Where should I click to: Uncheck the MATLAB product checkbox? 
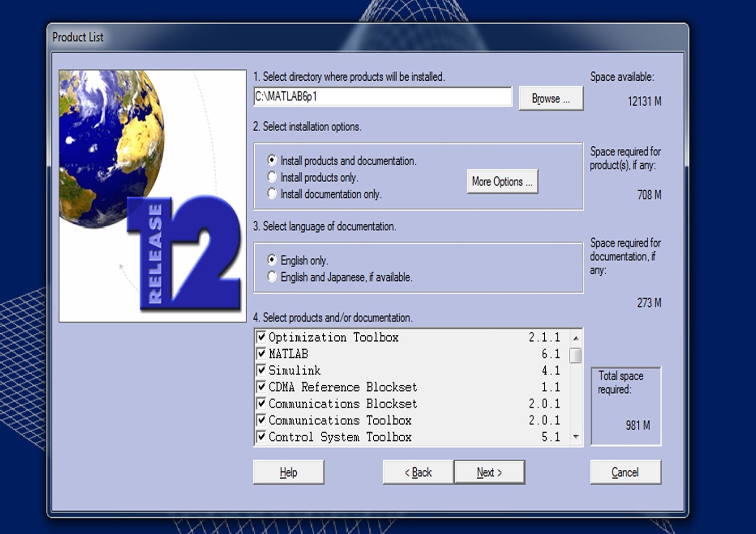point(261,354)
